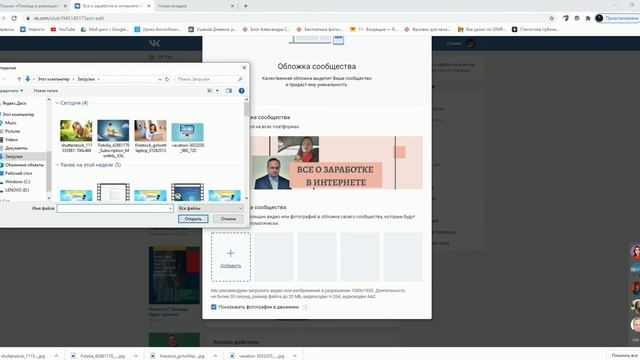Open Рабочий стол in navigation pane
Image resolution: width=640 pixels, height=360 pixels.
coord(18,173)
